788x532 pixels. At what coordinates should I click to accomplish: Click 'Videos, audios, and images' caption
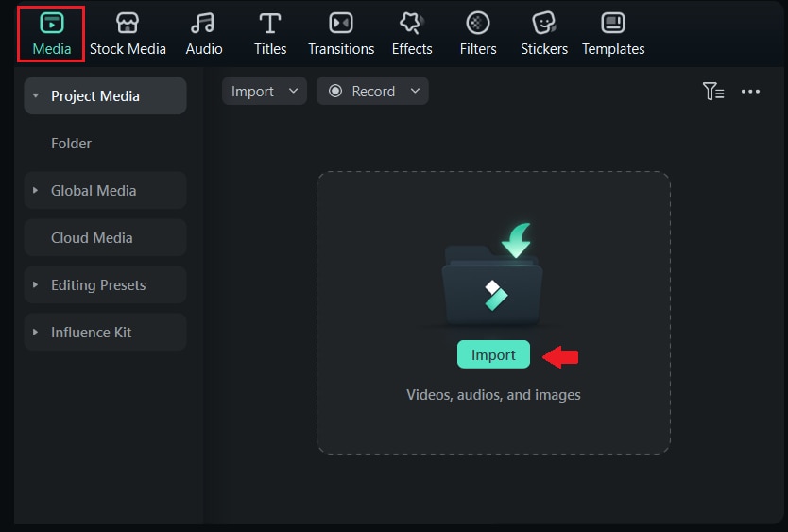click(x=493, y=395)
